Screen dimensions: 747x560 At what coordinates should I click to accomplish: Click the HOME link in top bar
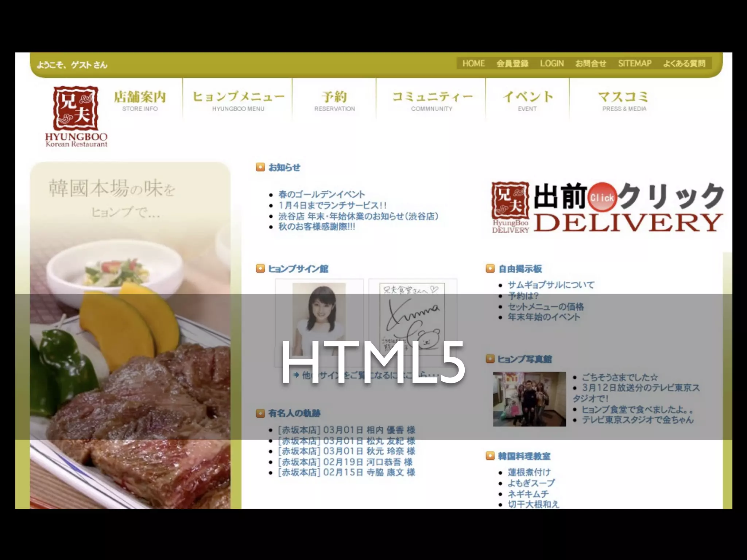(473, 63)
